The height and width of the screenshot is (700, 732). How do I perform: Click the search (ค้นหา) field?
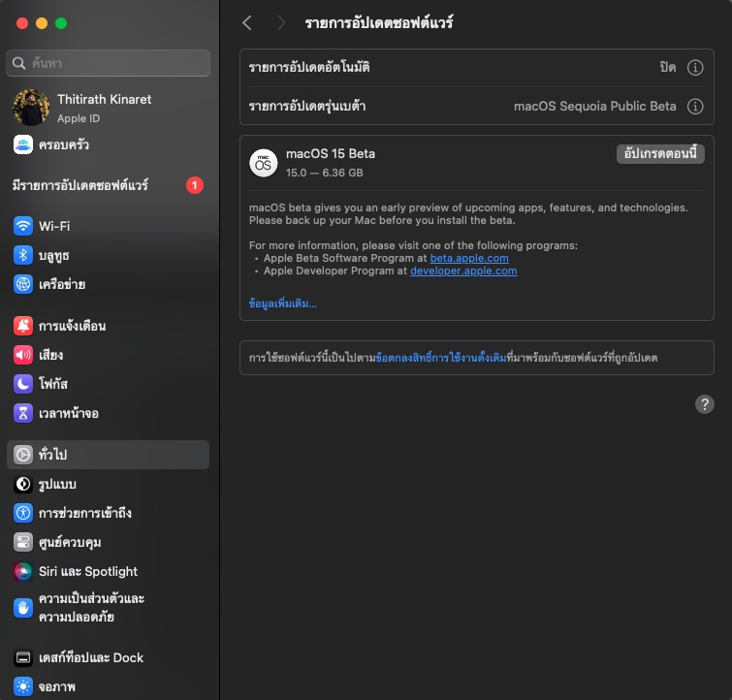[109, 63]
